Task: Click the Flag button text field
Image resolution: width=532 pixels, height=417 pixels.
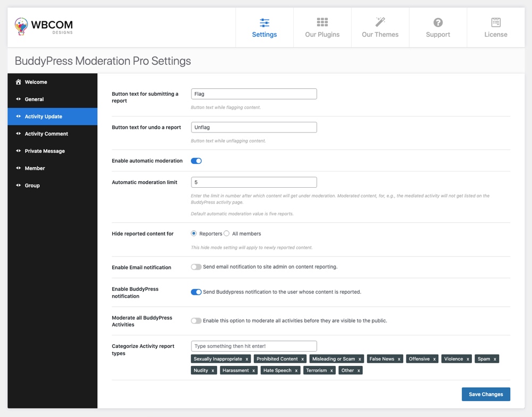Action: [254, 94]
